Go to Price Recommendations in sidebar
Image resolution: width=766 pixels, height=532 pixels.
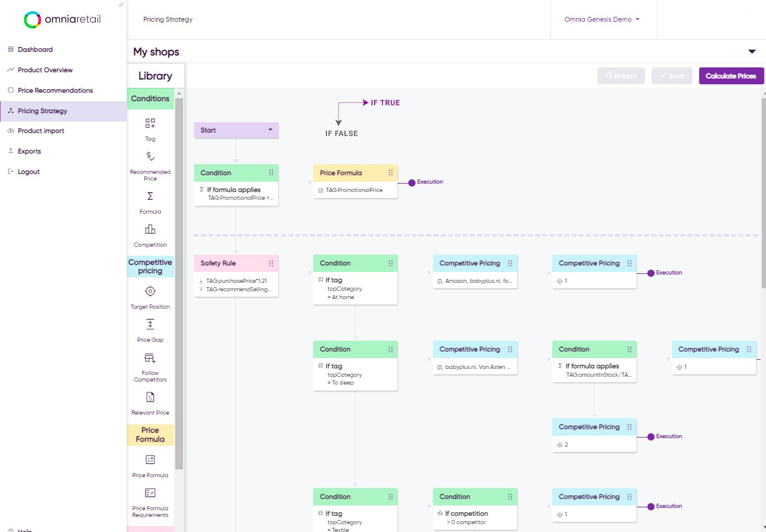[55, 90]
